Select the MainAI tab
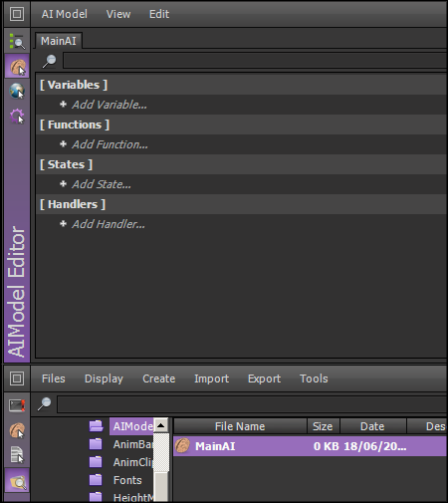448x503 pixels. pyautogui.click(x=59, y=41)
